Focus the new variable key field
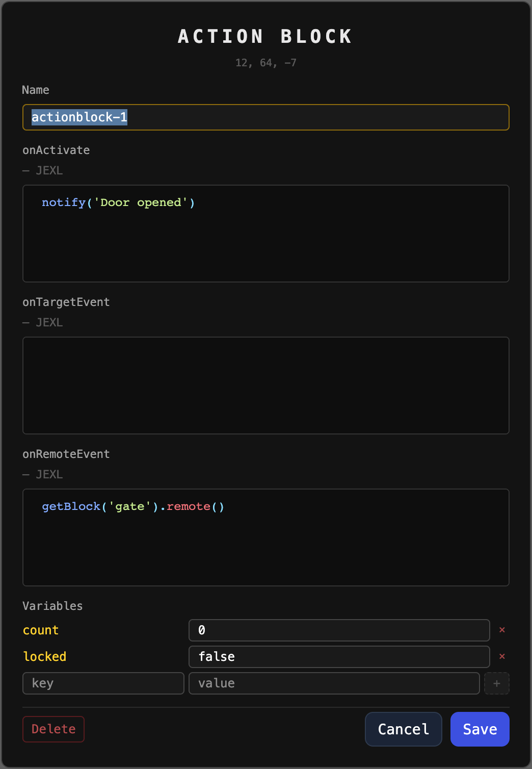The width and height of the screenshot is (532, 769). click(103, 683)
